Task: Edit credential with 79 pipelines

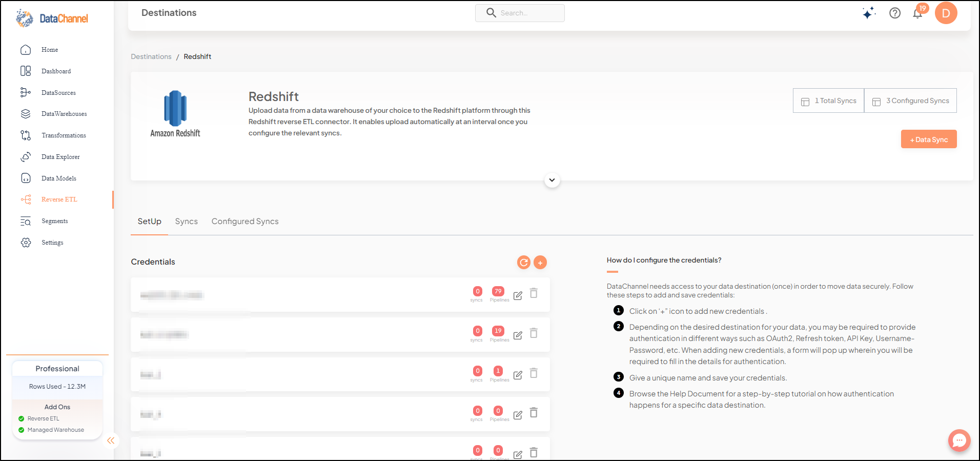Action: point(518,295)
